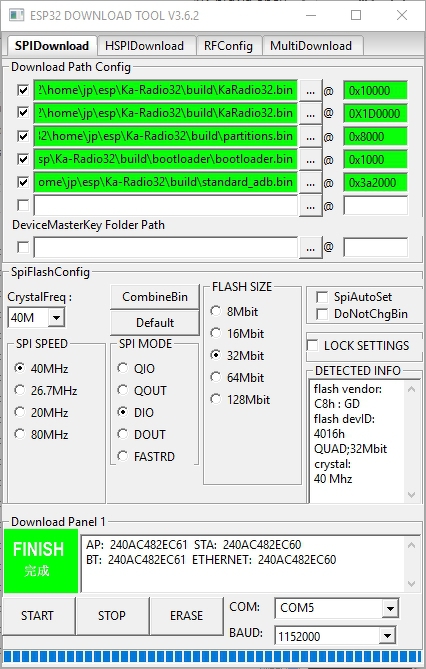Screen dimensions: 426x669
Task: Browse file for the bootloader.bin row
Action: pos(310,160)
